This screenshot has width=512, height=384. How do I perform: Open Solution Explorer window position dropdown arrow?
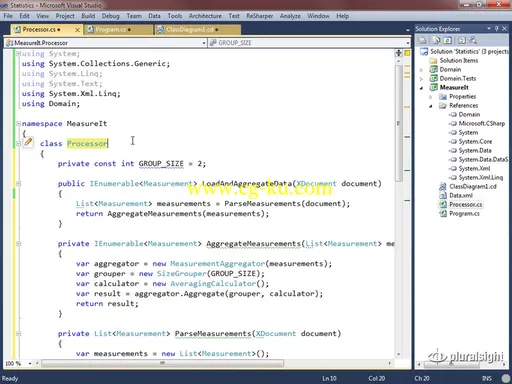point(489,29)
